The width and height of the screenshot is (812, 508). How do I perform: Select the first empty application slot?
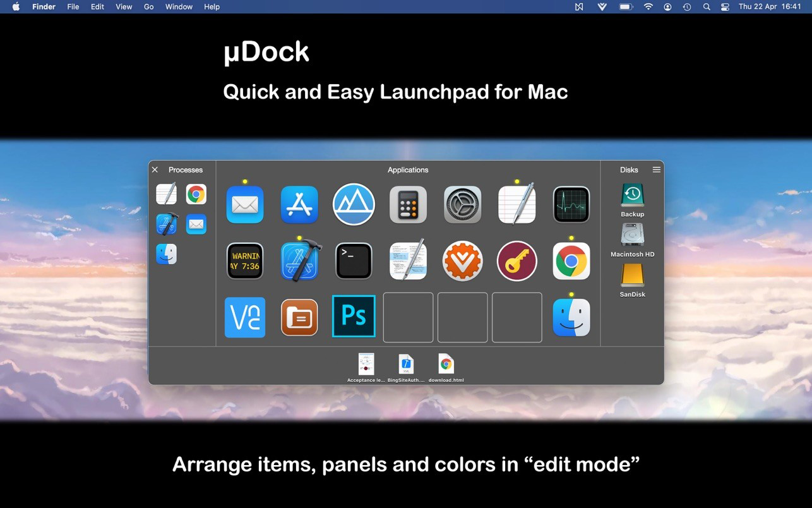click(408, 317)
